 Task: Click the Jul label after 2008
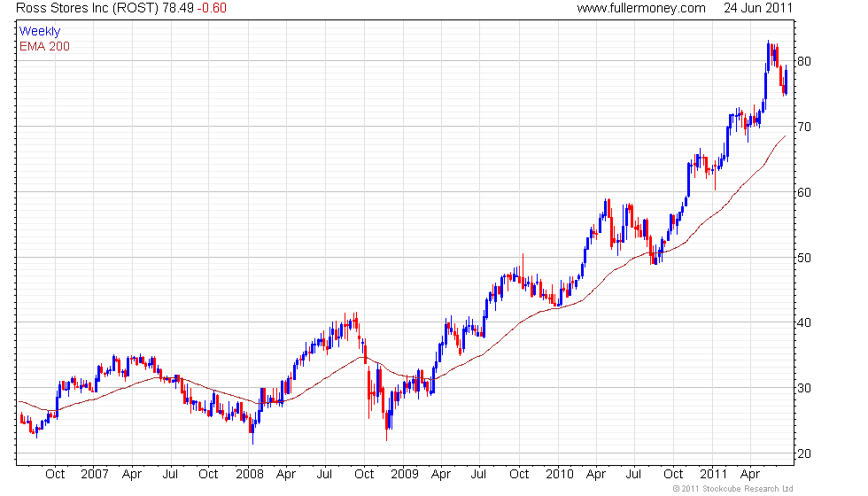click(x=324, y=474)
